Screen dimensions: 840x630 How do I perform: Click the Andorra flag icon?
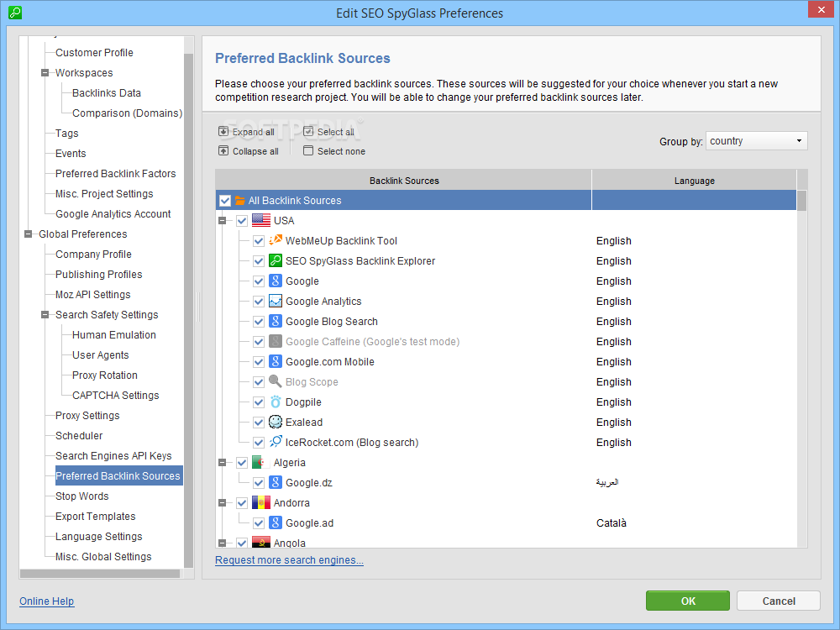[x=261, y=502]
